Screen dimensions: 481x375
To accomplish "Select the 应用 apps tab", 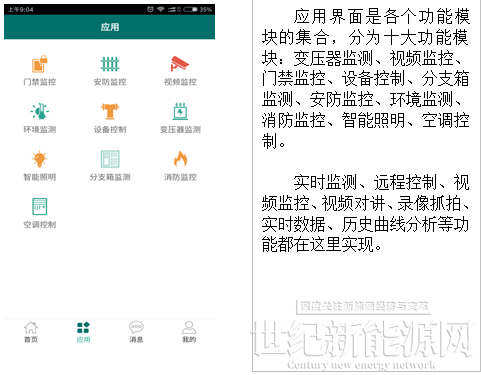I will click(x=83, y=332).
